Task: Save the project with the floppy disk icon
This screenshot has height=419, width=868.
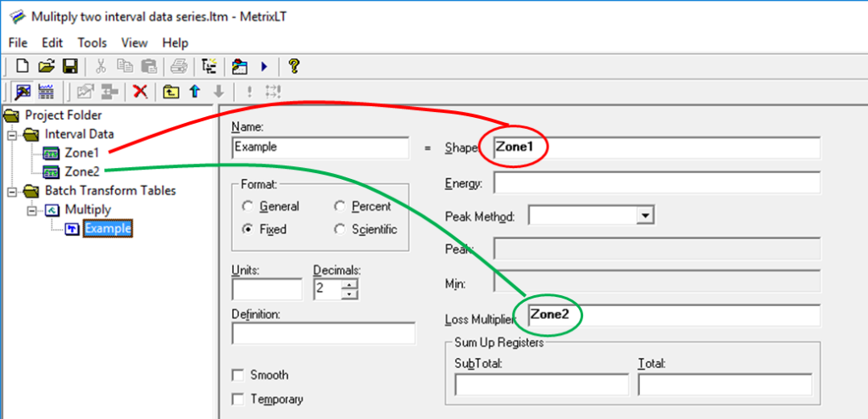Action: [x=70, y=66]
